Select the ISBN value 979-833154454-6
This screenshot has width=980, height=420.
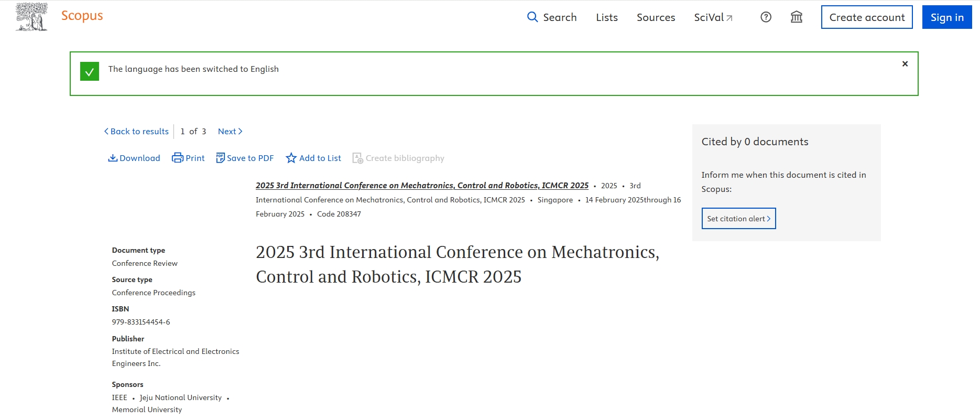141,322
